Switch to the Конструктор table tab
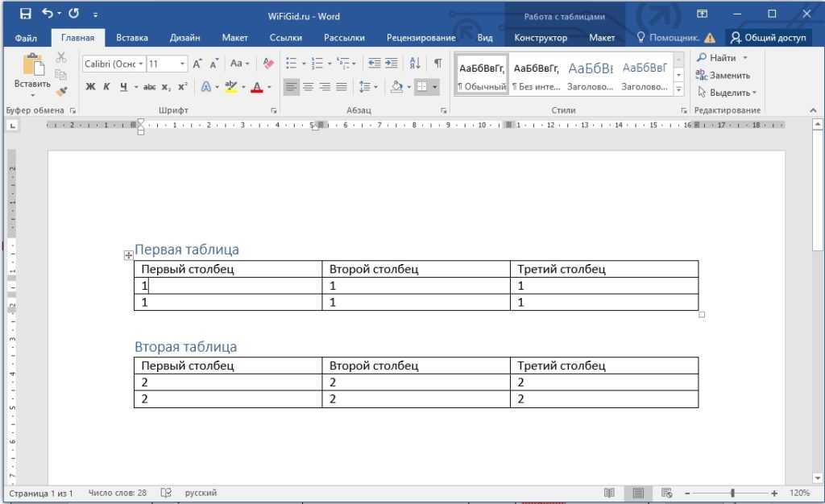The image size is (825, 504). click(541, 38)
